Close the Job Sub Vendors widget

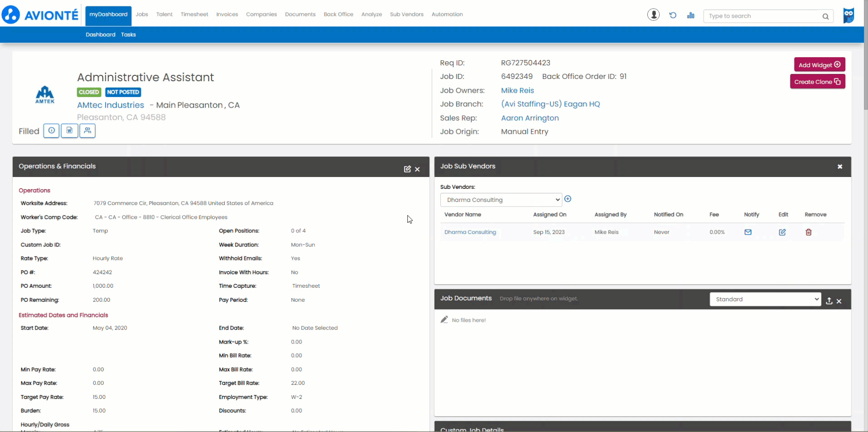click(x=840, y=167)
